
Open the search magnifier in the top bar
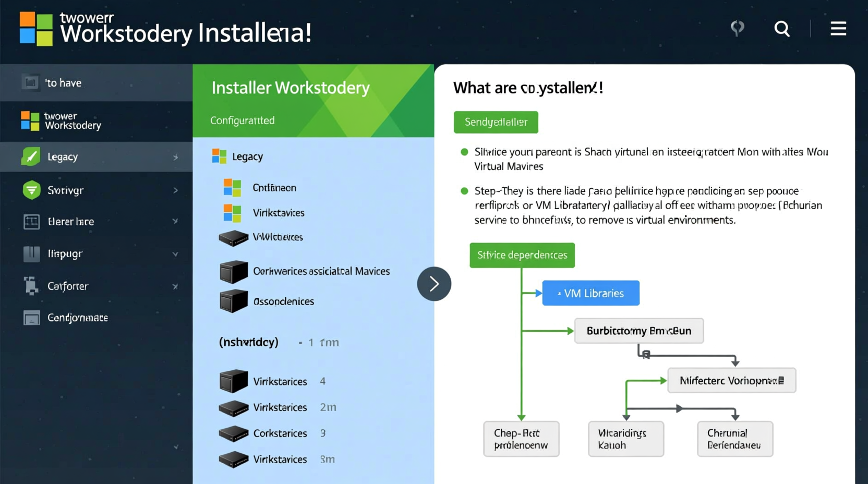point(782,29)
